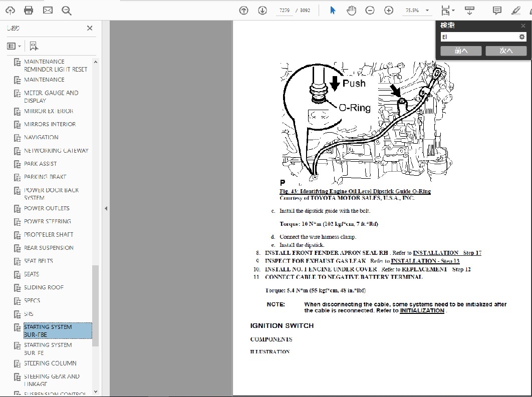Click the bookmark icon beside STEERING COLUMN
Viewport: 532px width, 397px height.
[18, 364]
